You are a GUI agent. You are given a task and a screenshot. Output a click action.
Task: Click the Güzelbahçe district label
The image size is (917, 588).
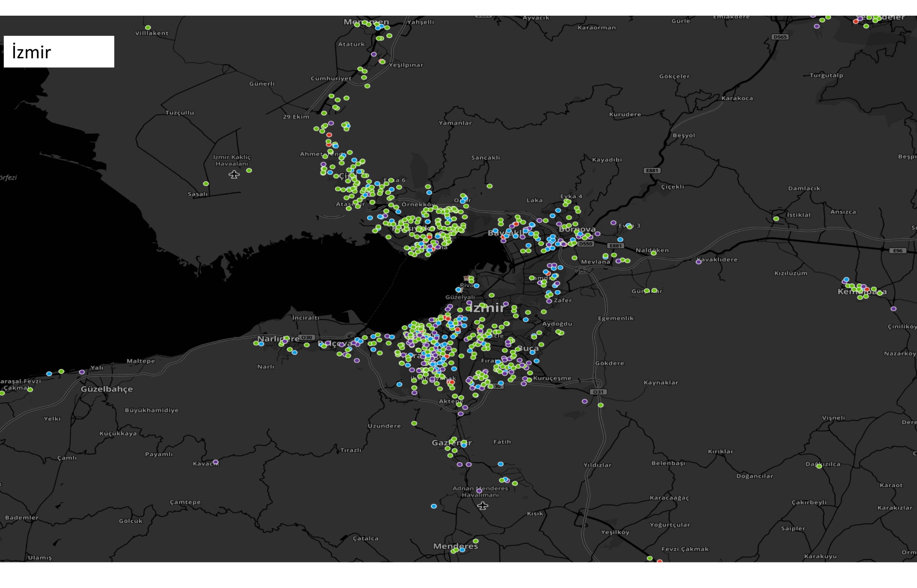tap(107, 389)
